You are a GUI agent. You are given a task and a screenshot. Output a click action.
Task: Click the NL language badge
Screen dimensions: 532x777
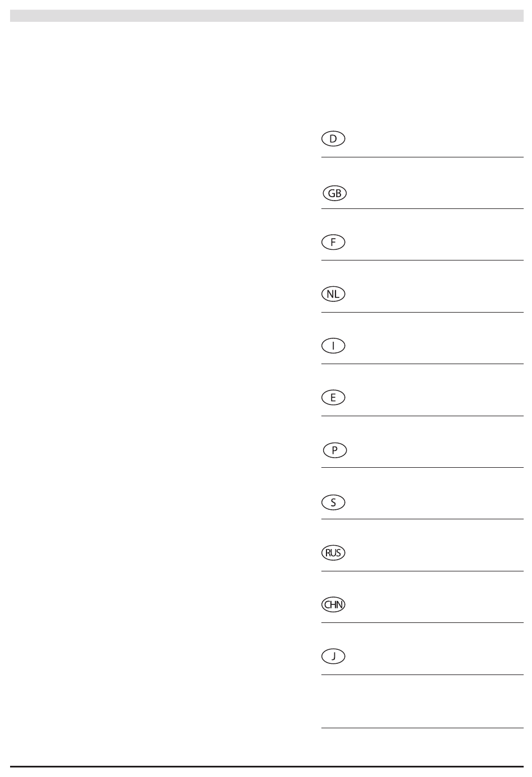(x=333, y=294)
